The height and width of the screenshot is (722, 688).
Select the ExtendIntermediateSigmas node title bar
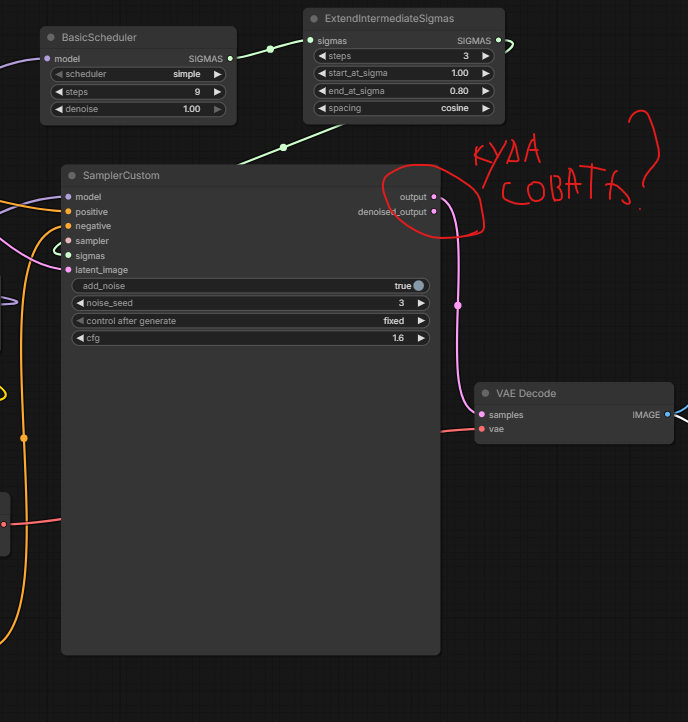(404, 19)
